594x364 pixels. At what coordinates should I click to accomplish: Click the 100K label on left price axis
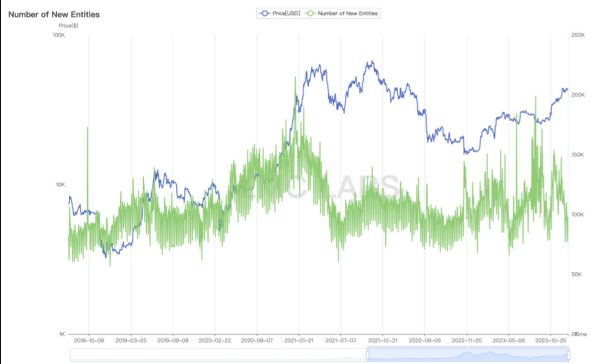tap(58, 35)
